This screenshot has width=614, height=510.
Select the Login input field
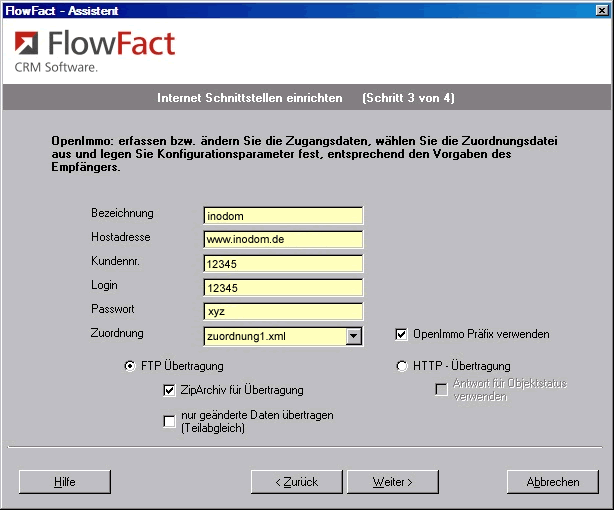282,287
